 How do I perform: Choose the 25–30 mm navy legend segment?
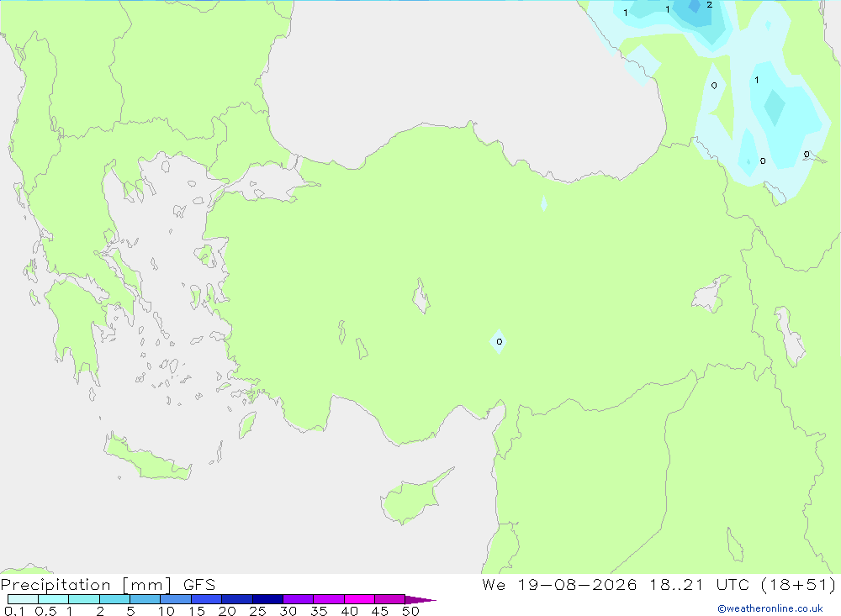pos(267,599)
